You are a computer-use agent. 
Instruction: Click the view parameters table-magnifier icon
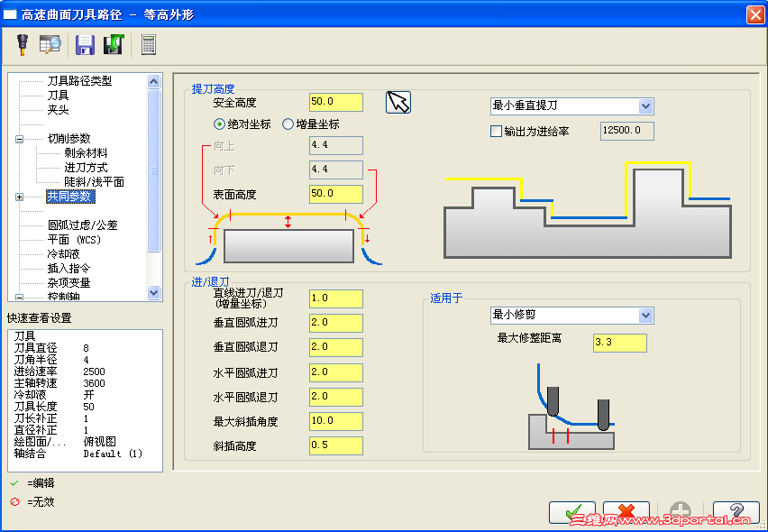click(x=50, y=44)
